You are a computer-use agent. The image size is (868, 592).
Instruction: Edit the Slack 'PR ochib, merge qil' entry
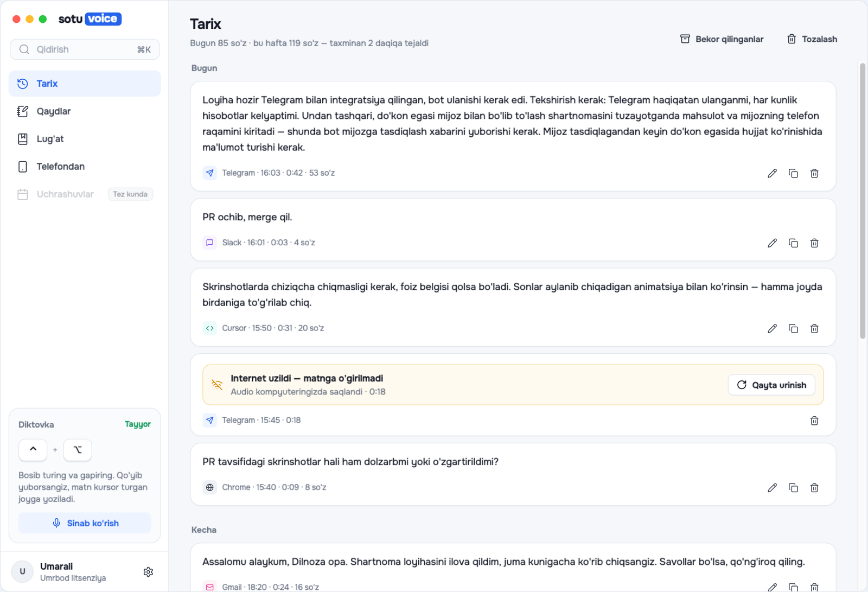[772, 243]
